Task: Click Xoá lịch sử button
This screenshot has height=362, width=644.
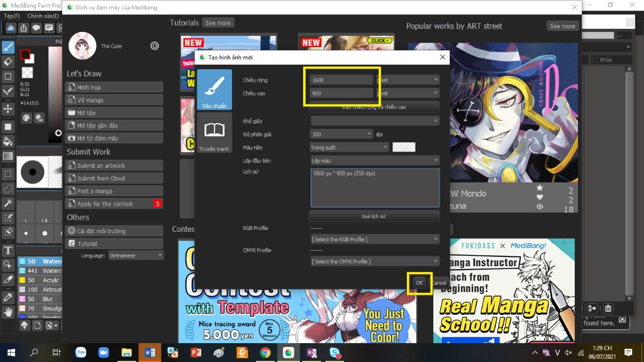Action: tap(374, 216)
